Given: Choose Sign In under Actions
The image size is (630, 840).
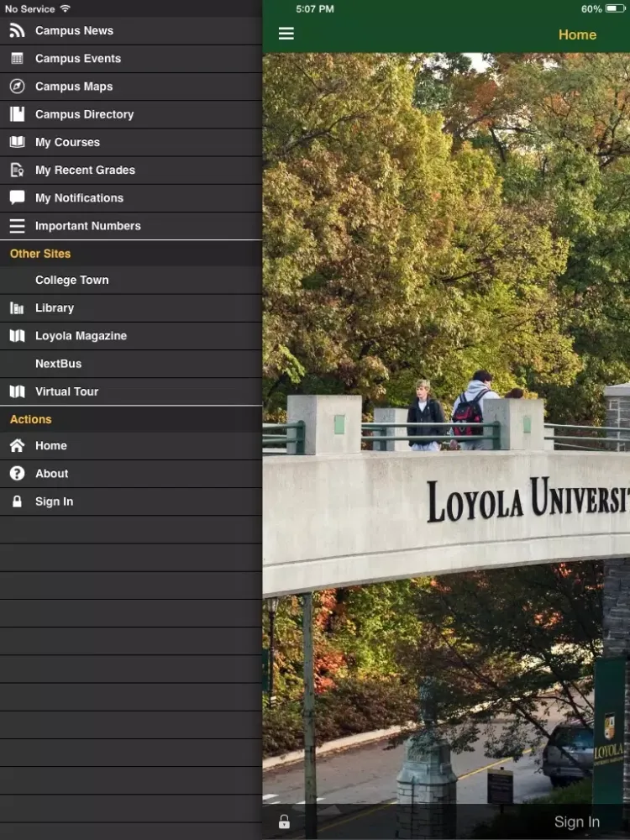Looking at the screenshot, I should (x=131, y=501).
